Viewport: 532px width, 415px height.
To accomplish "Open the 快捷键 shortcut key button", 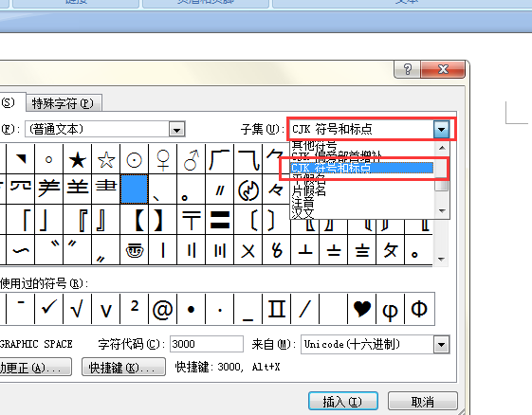I will pyautogui.click(x=123, y=367).
